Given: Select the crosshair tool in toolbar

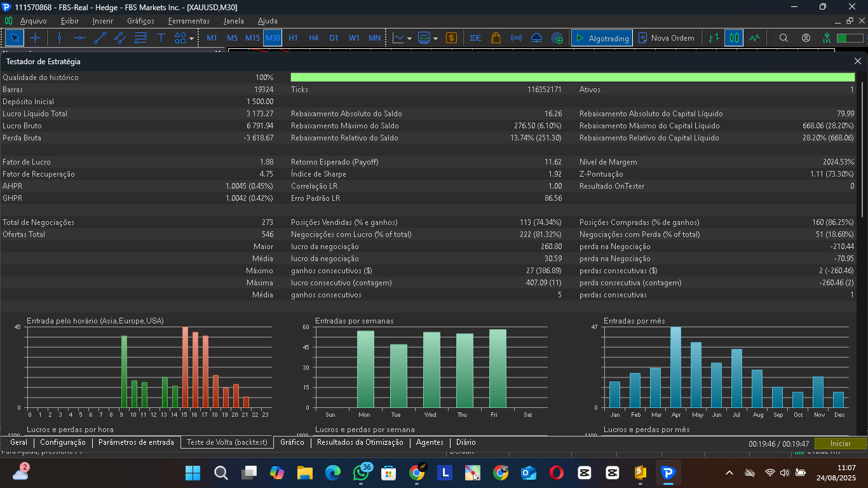Looking at the screenshot, I should coord(36,38).
